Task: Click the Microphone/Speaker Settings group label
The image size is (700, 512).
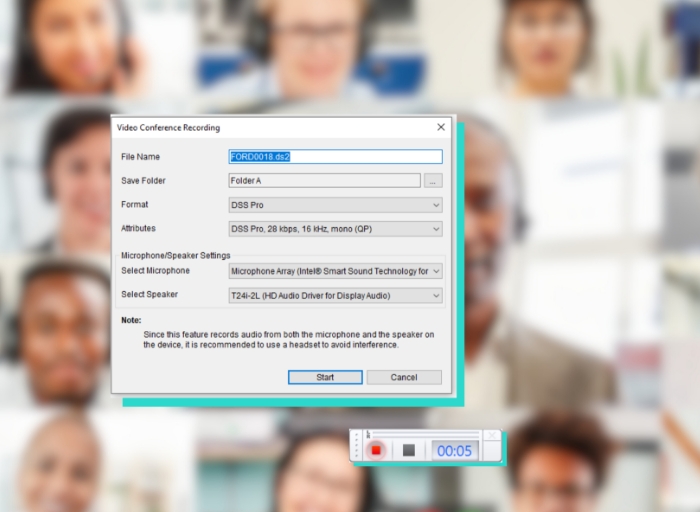Action: click(175, 256)
